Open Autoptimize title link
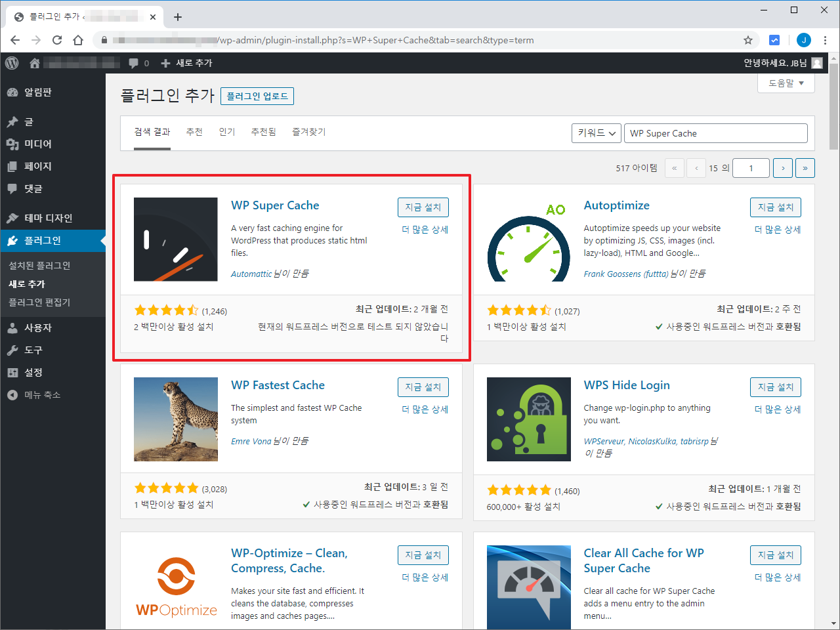Viewport: 840px width, 630px height. point(617,205)
